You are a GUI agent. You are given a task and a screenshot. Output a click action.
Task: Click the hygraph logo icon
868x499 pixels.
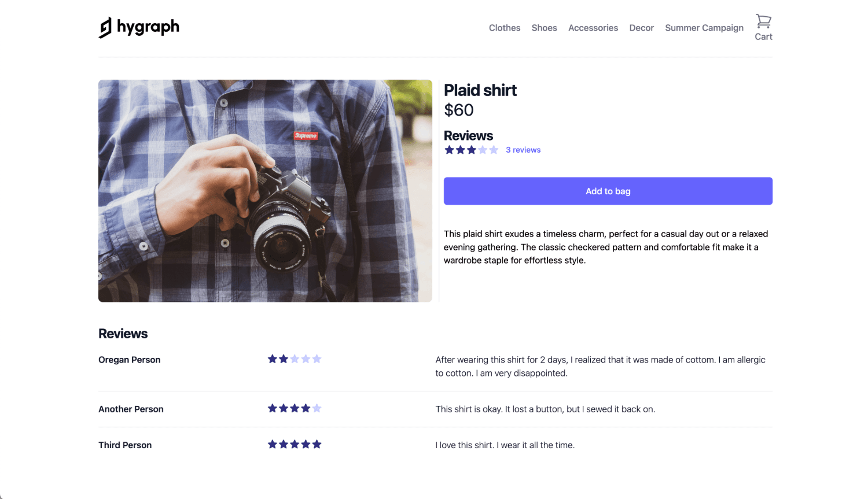point(106,27)
